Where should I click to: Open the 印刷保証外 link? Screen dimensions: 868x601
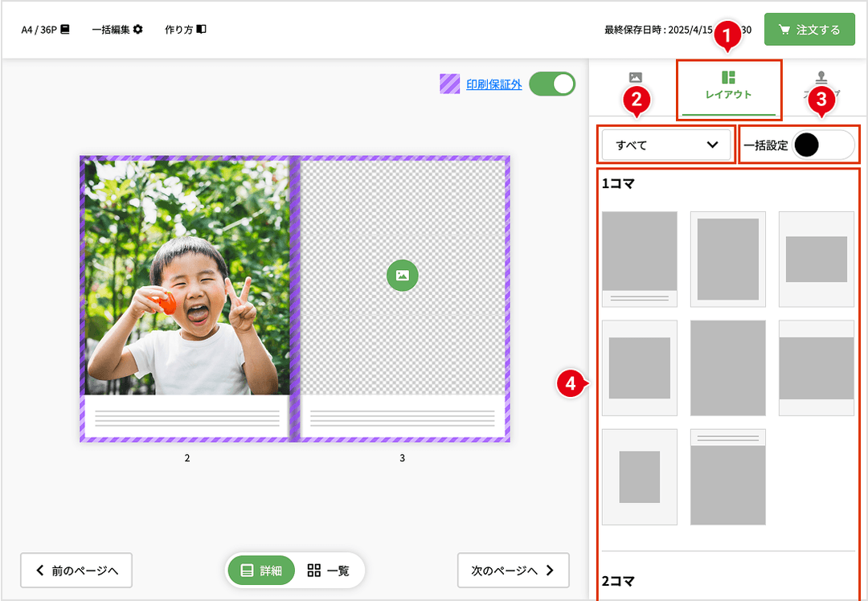[x=493, y=84]
